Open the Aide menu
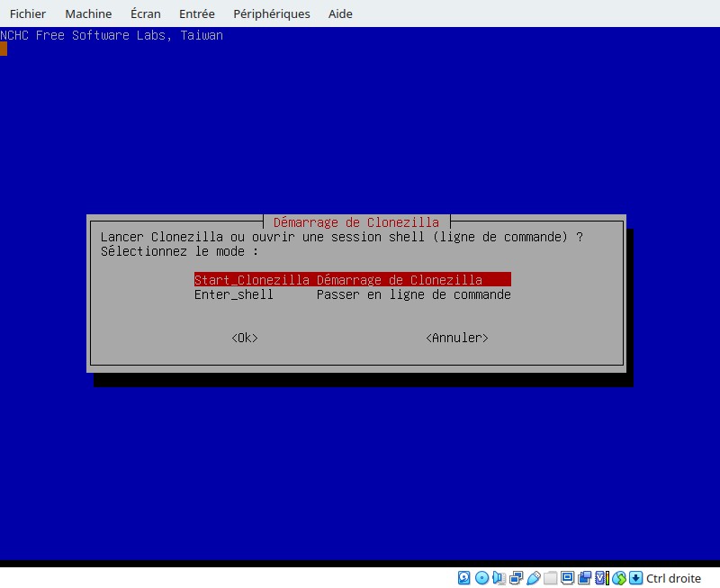Viewport: 720px width, 588px height. pyautogui.click(x=340, y=14)
